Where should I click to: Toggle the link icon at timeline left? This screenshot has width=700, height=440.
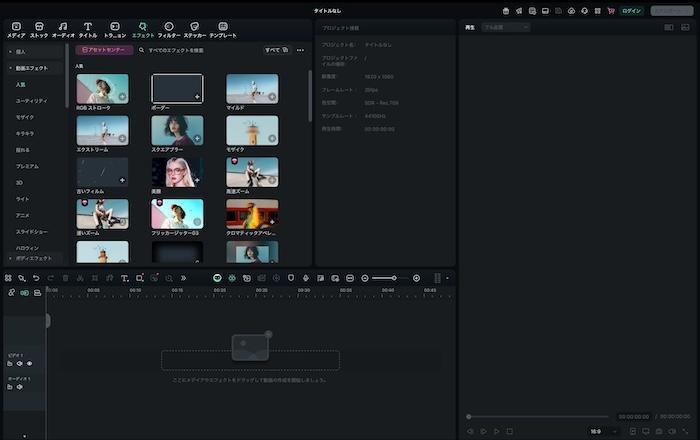coord(12,292)
